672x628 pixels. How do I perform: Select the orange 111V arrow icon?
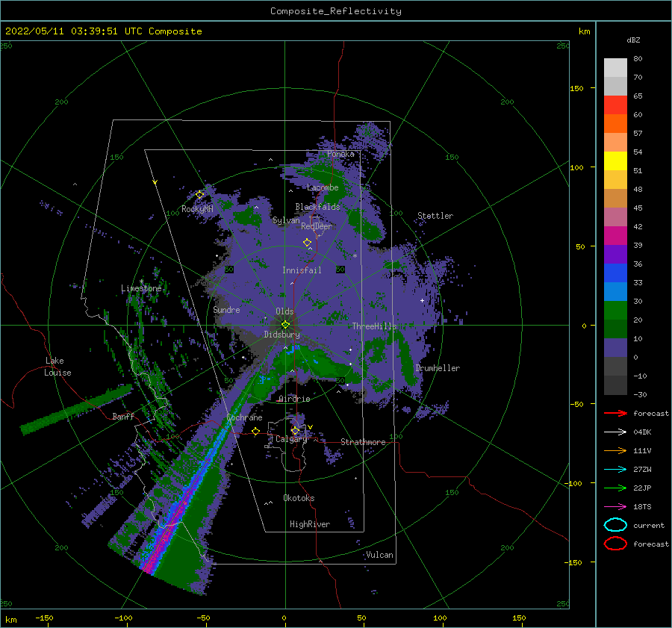(615, 450)
